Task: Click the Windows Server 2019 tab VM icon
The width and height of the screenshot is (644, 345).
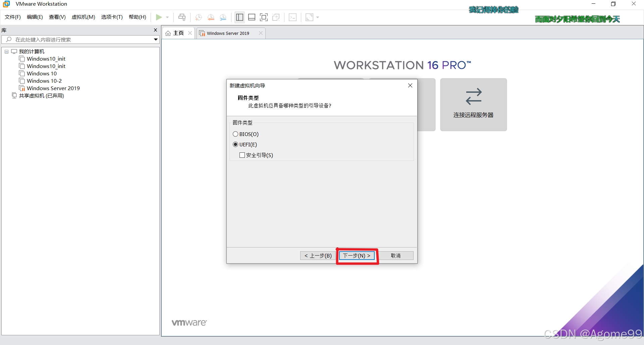Action: click(x=202, y=33)
